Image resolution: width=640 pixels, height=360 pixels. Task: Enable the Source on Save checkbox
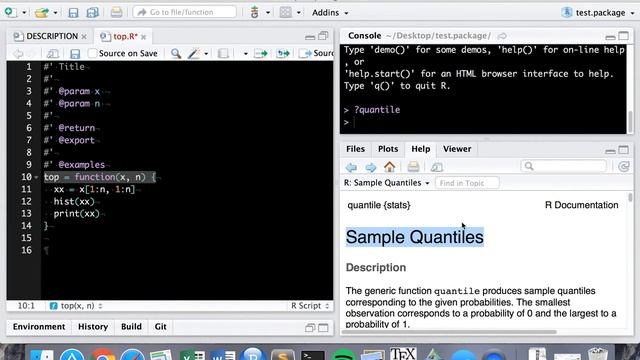(x=93, y=53)
